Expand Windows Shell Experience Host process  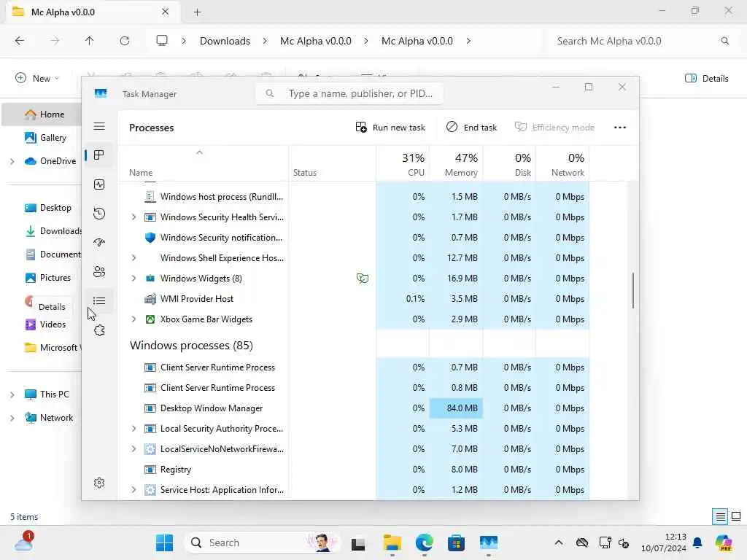(134, 258)
